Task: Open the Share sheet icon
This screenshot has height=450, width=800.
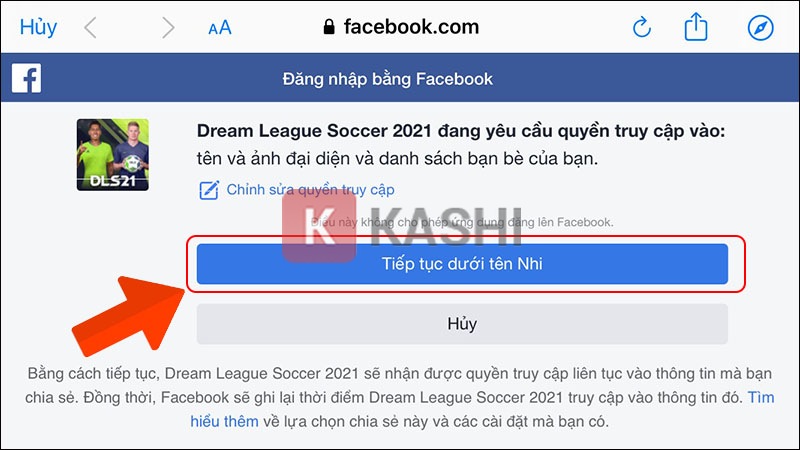Action: 696,27
